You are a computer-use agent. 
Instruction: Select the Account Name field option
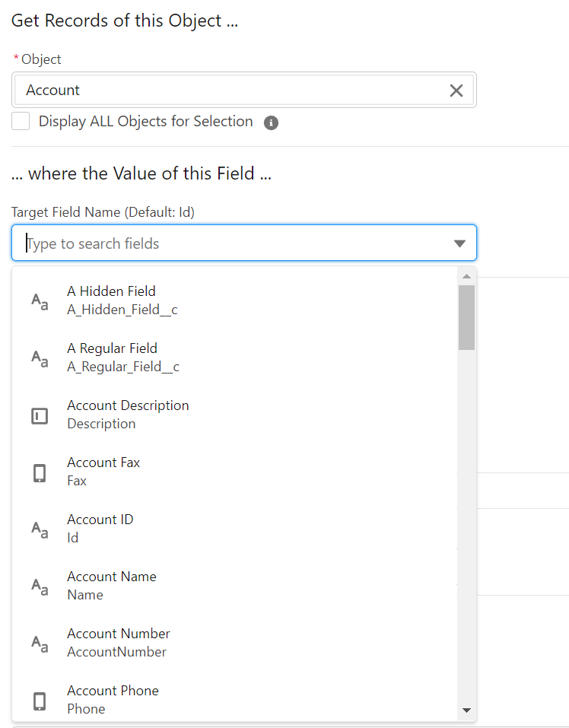coord(112,586)
